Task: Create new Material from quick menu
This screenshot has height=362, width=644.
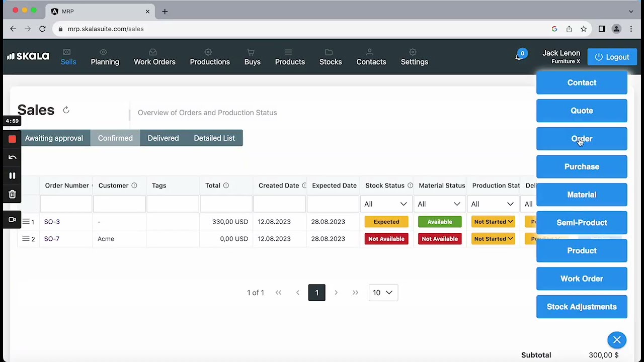Action: 582,195
